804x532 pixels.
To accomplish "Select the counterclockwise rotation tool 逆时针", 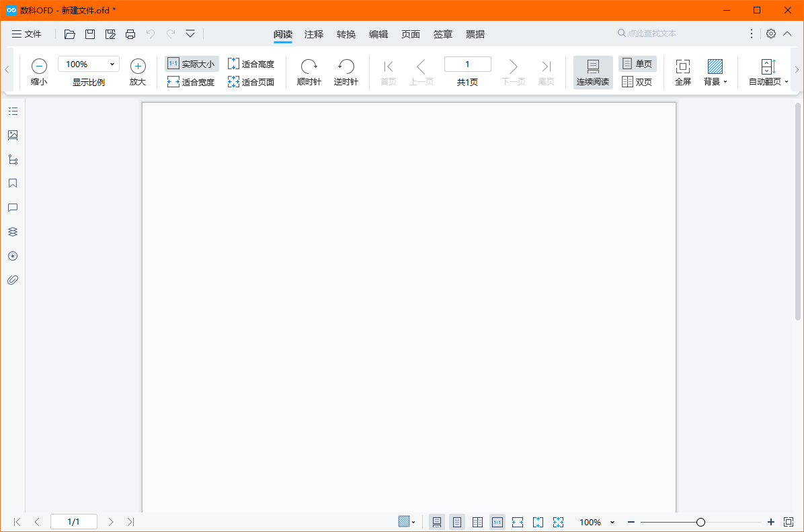I will coord(346,71).
